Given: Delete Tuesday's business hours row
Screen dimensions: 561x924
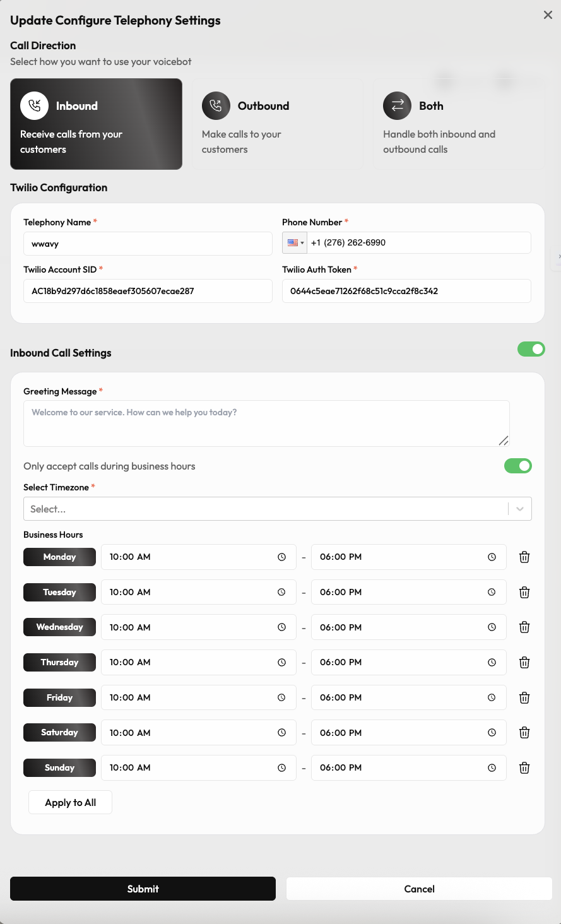Looking at the screenshot, I should (524, 592).
